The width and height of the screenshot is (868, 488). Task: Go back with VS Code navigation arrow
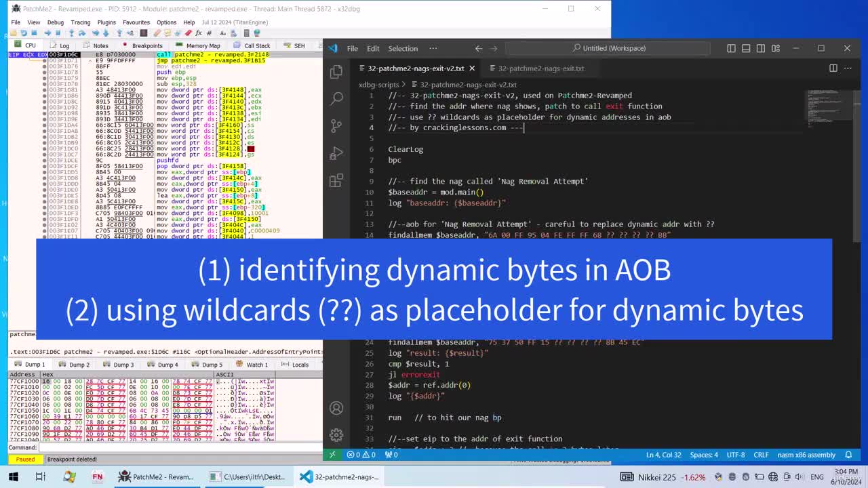479,48
